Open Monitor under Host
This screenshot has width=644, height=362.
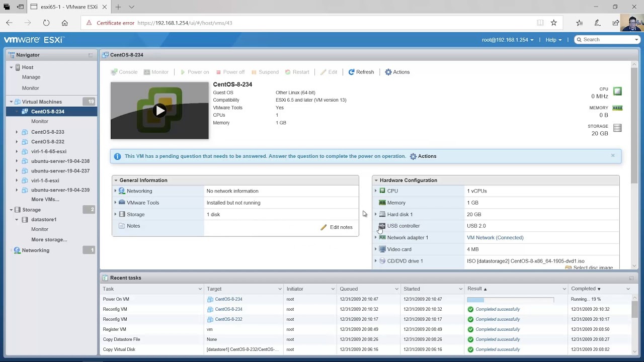click(31, 88)
